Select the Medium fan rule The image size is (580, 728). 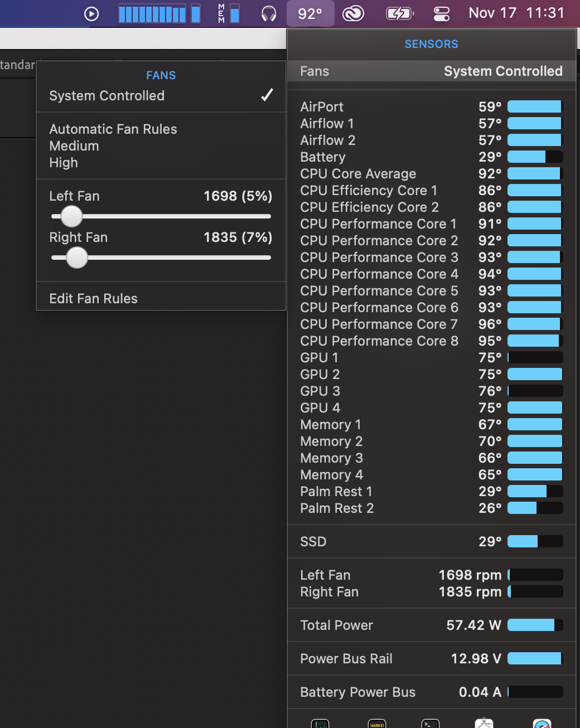74,146
